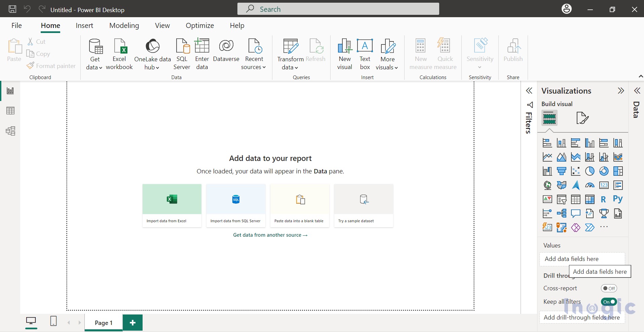Click the Search box in title bar
This screenshot has width=644, height=332.
coord(338,9)
